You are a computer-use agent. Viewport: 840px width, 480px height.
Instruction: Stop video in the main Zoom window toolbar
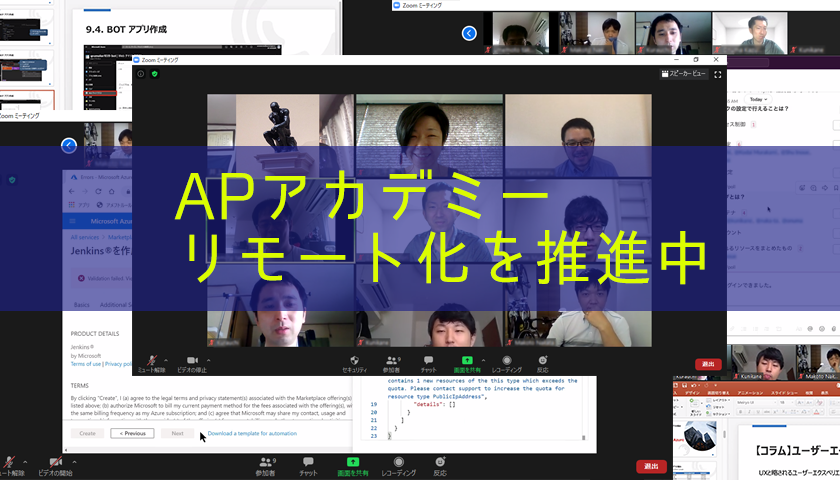192,362
